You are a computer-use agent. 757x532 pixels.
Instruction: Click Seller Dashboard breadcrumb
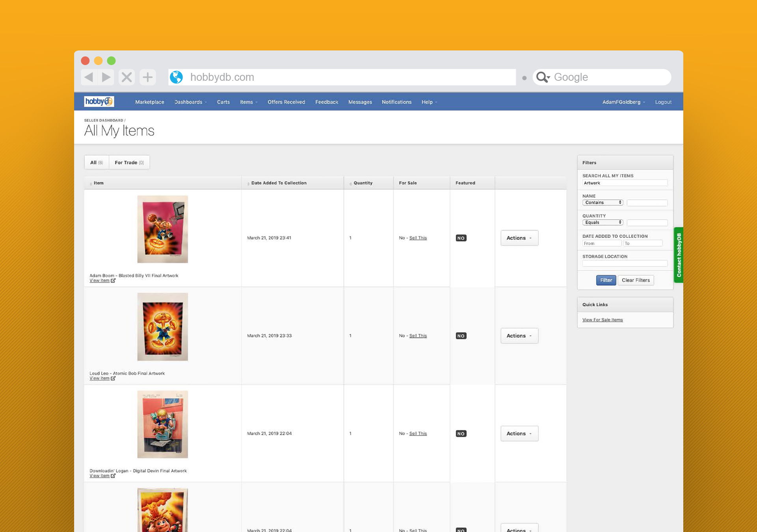(x=103, y=121)
